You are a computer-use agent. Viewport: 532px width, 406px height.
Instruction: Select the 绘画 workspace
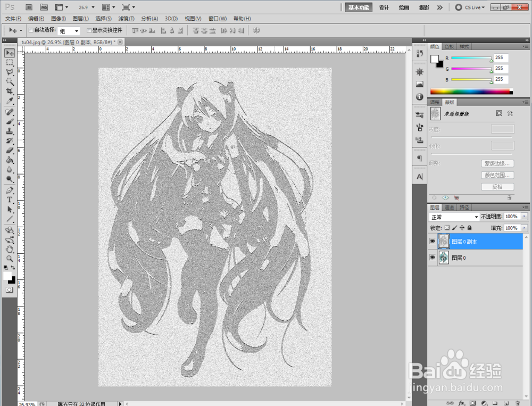tap(404, 7)
